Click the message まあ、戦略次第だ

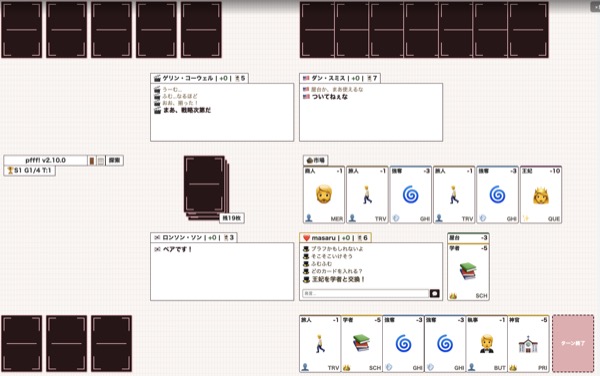click(187, 110)
